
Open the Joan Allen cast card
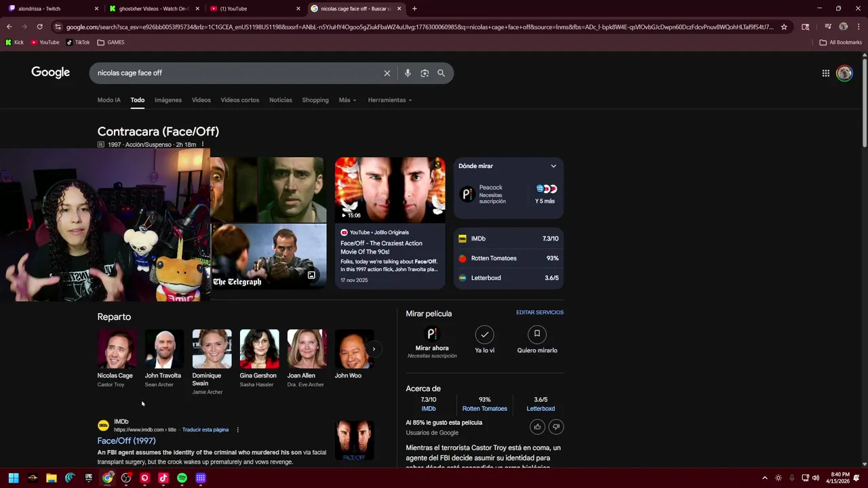[307, 359]
